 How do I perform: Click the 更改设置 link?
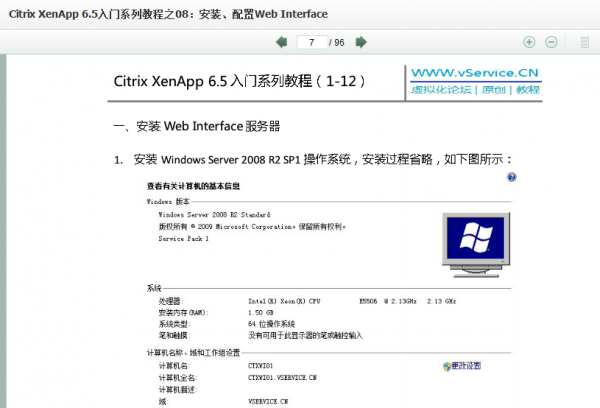click(x=462, y=366)
